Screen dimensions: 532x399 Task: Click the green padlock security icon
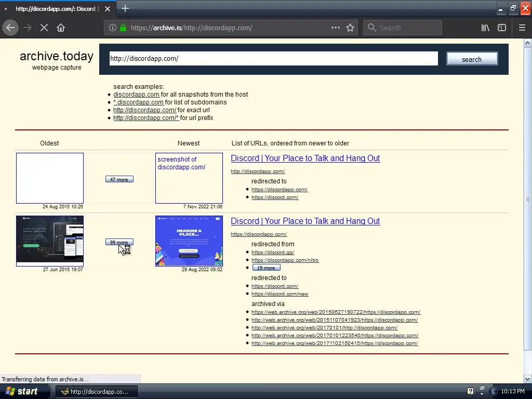123,28
